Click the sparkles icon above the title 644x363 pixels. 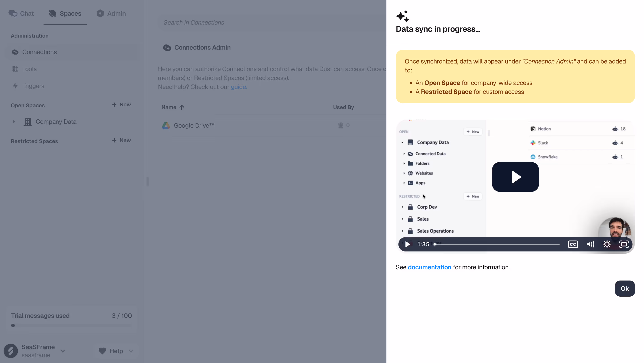coord(402,16)
